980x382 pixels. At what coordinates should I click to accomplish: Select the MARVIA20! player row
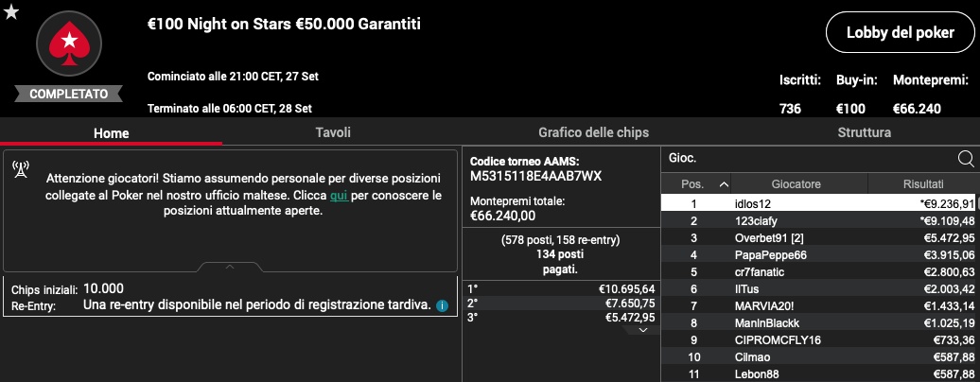click(820, 305)
